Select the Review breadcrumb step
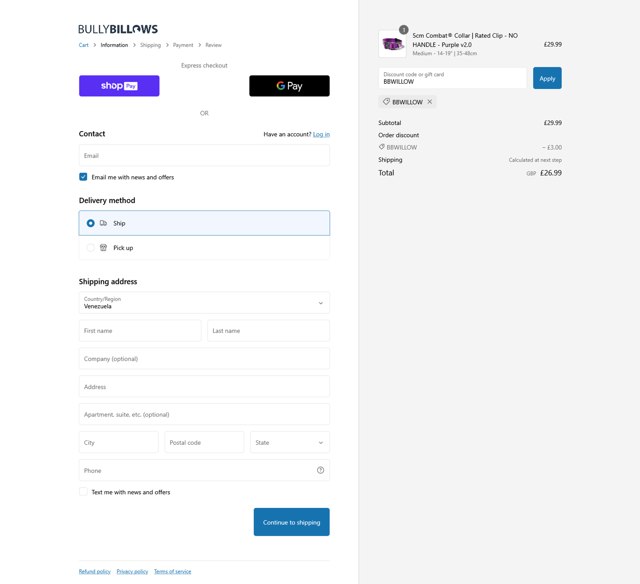The height and width of the screenshot is (584, 640). click(x=213, y=45)
